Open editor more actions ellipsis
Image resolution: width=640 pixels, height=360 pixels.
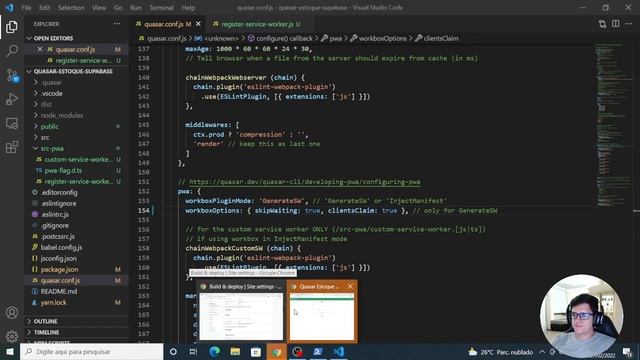tap(629, 24)
